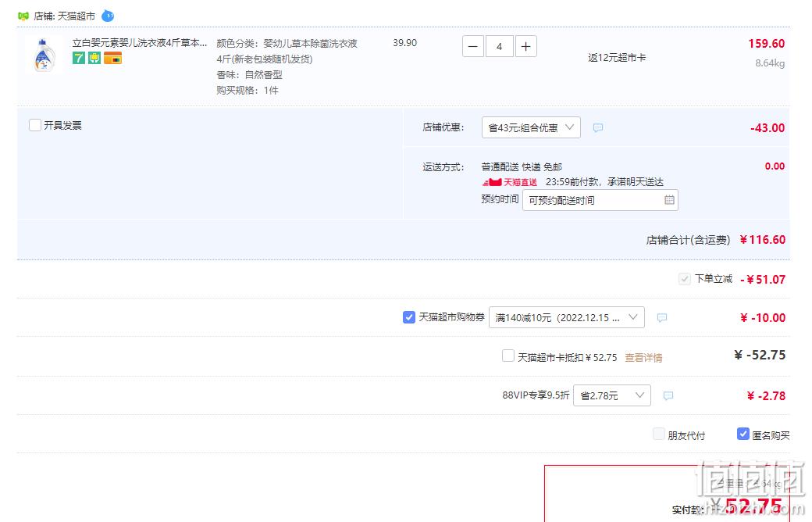
Task: Click the item subtotal 159.60
Action: click(x=767, y=44)
